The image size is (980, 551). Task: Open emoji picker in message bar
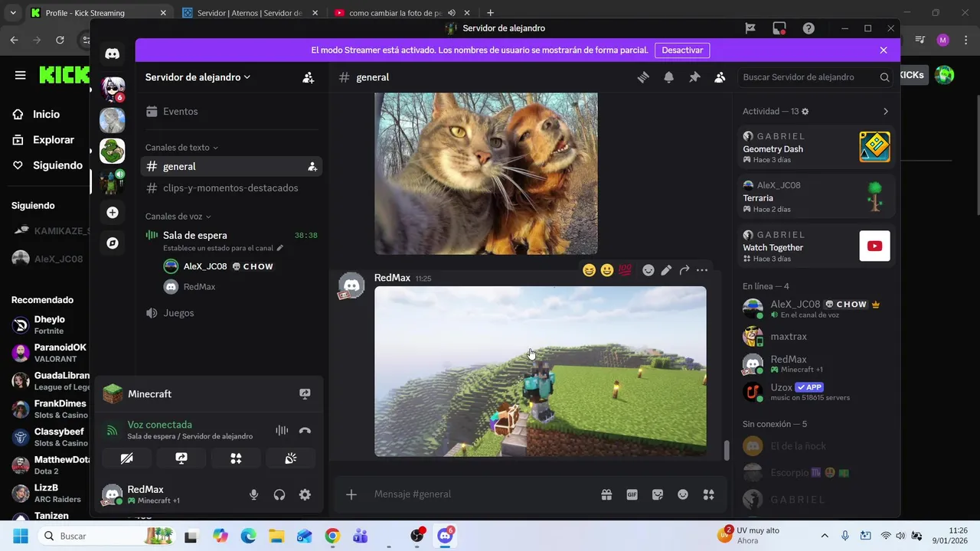click(x=683, y=494)
